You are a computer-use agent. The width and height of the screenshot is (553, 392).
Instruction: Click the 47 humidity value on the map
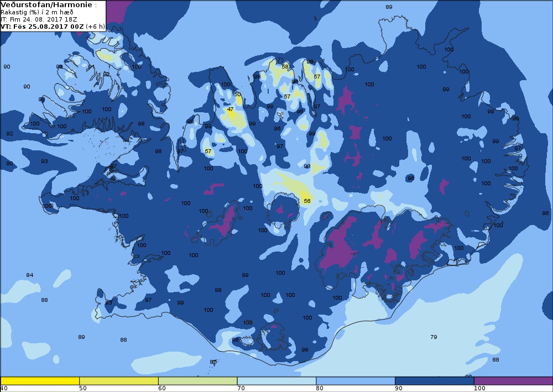230,109
